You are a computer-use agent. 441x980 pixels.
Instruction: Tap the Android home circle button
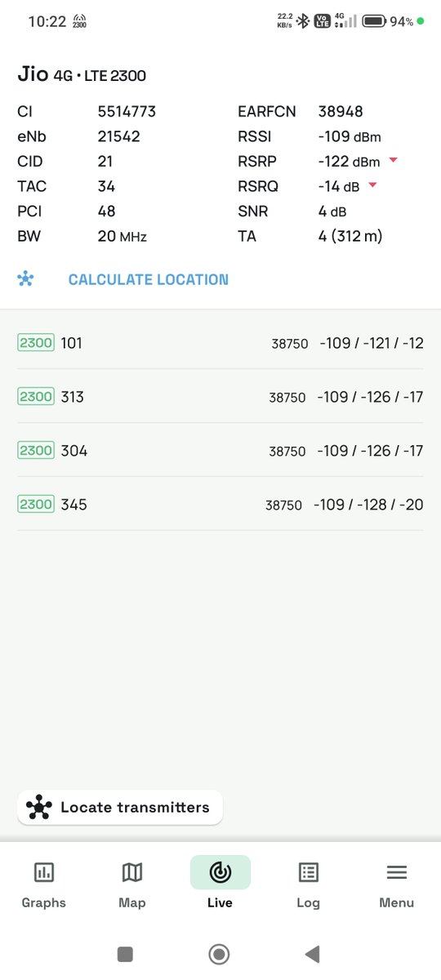(219, 953)
